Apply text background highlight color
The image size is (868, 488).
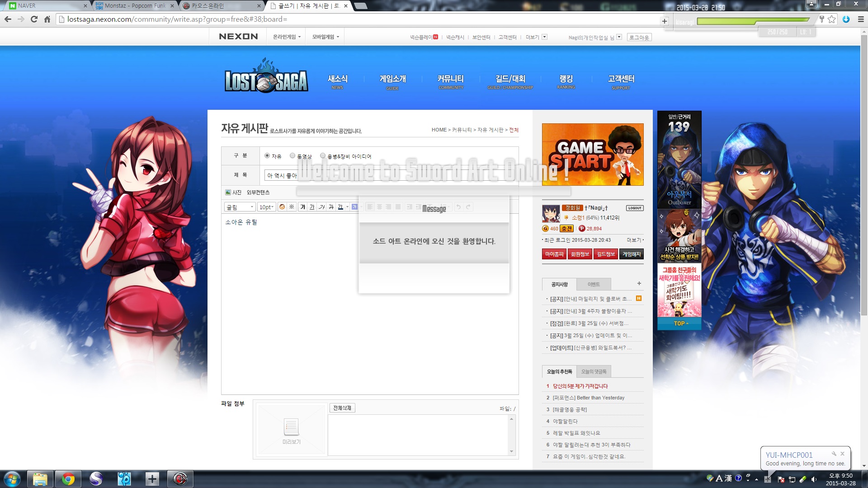pyautogui.click(x=354, y=207)
